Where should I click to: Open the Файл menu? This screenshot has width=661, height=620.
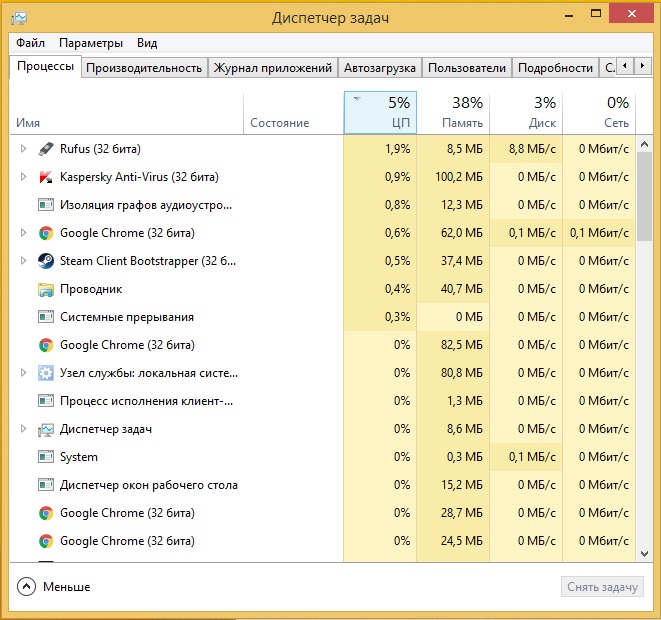(30, 43)
